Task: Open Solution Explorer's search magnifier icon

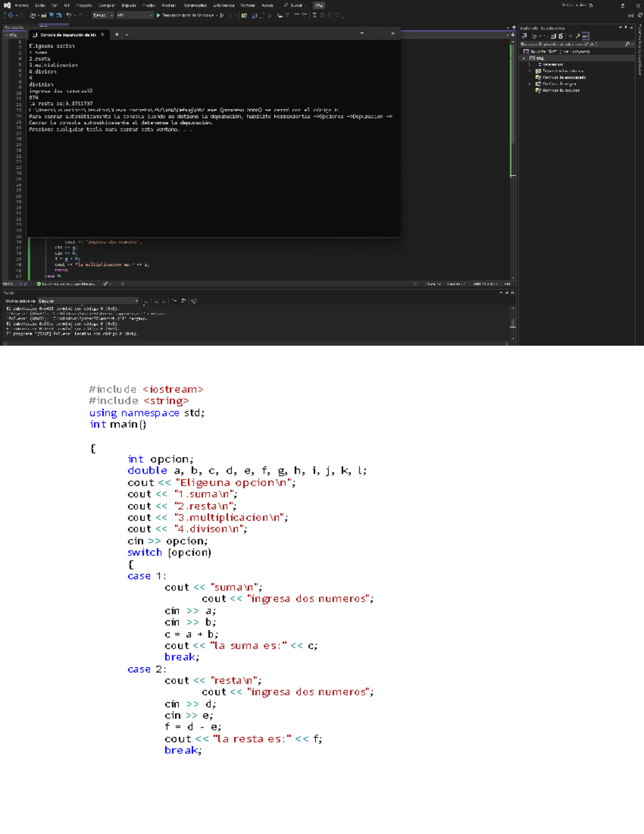Action: tap(627, 43)
